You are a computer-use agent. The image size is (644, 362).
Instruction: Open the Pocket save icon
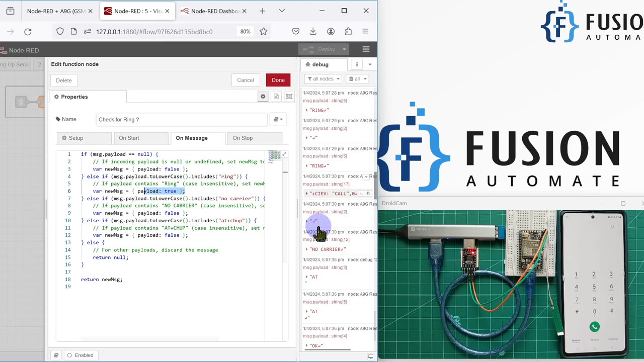tap(296, 32)
